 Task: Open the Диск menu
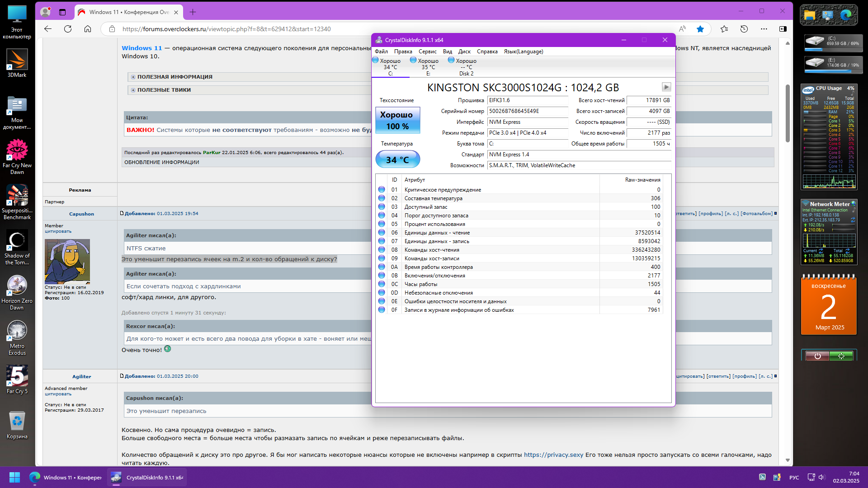click(464, 52)
